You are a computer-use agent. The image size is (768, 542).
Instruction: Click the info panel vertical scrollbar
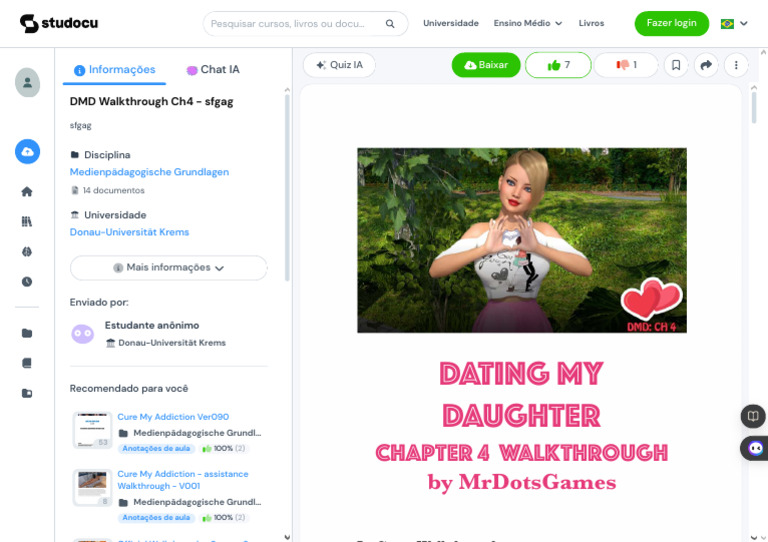[x=287, y=188]
